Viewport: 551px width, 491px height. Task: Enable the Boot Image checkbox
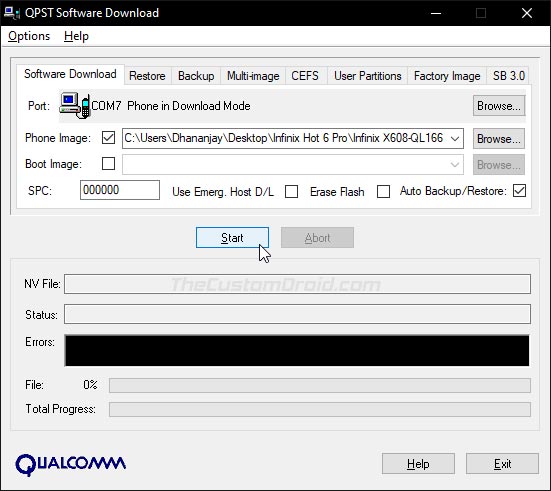[x=108, y=163]
